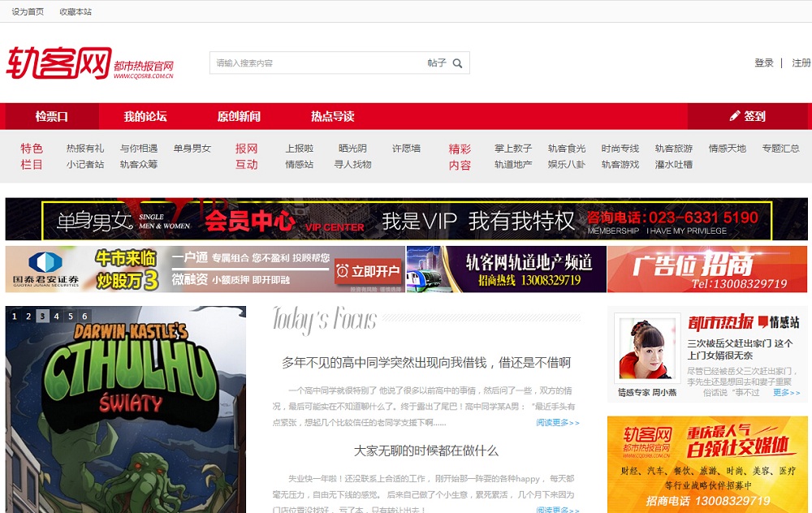
Task: Select slide 2 in the carousel
Action: coord(28,316)
